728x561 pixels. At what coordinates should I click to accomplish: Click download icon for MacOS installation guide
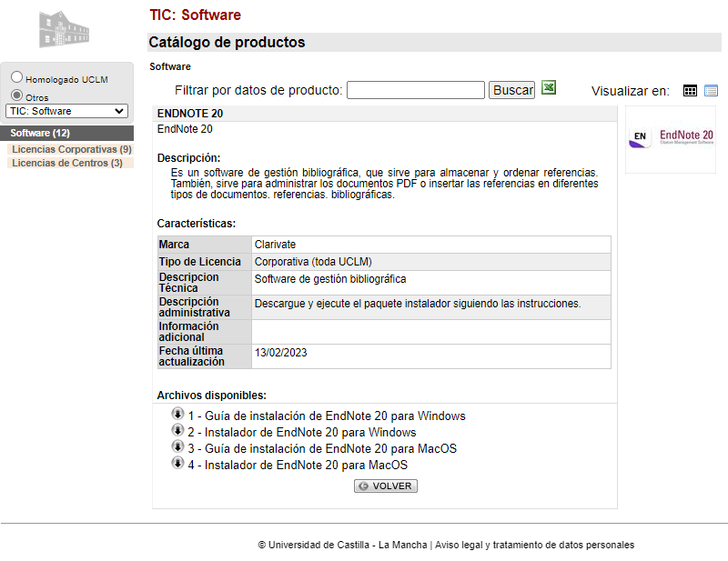pos(177,446)
